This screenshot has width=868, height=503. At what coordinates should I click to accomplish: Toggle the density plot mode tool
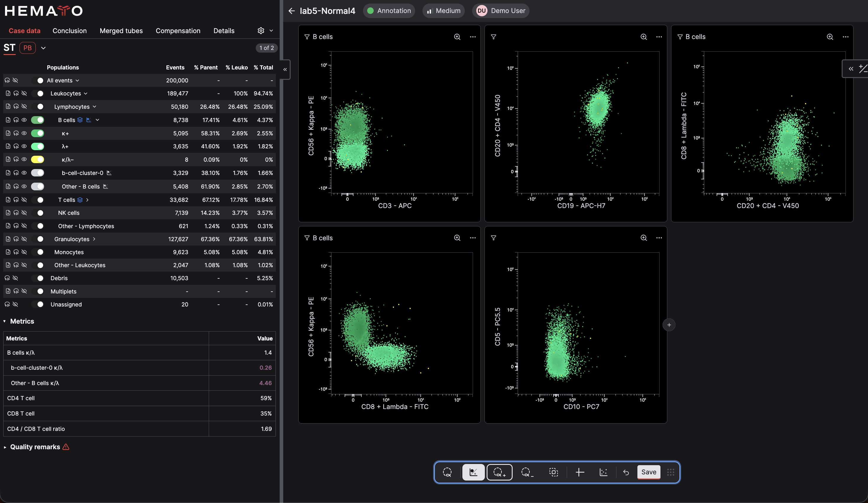coord(473,472)
